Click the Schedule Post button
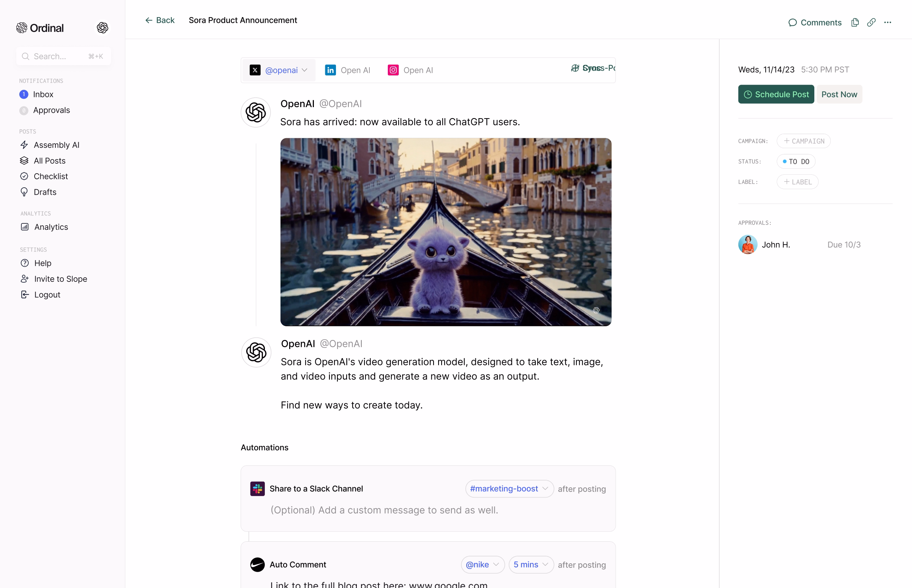The height and width of the screenshot is (588, 912). coord(776,94)
